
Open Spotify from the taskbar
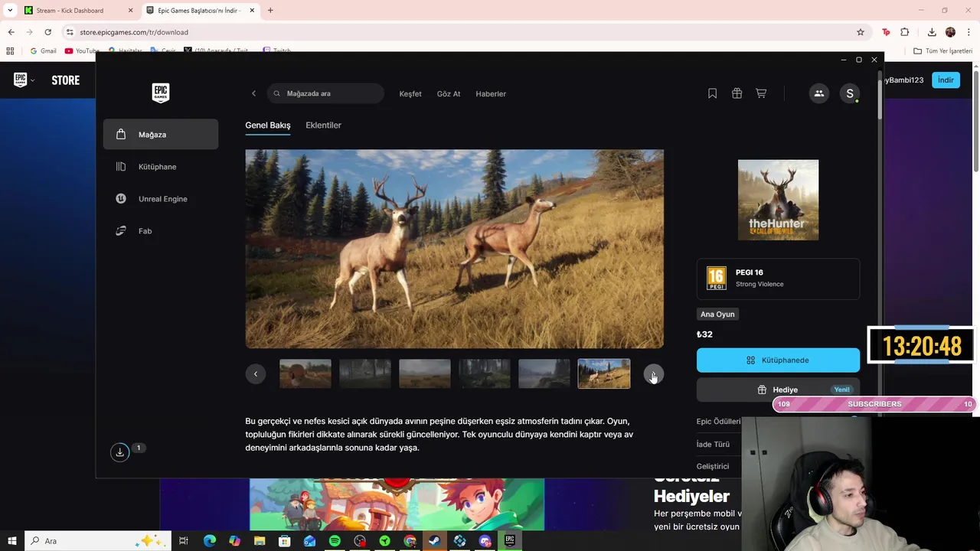click(335, 541)
